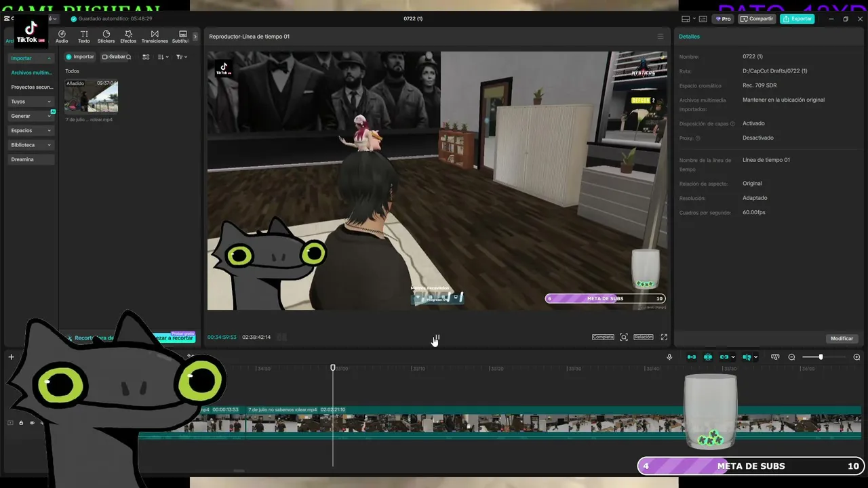The image size is (868, 488).
Task: Select the 7 de julio rolear.mp4 thumbnail
Action: coord(91,96)
